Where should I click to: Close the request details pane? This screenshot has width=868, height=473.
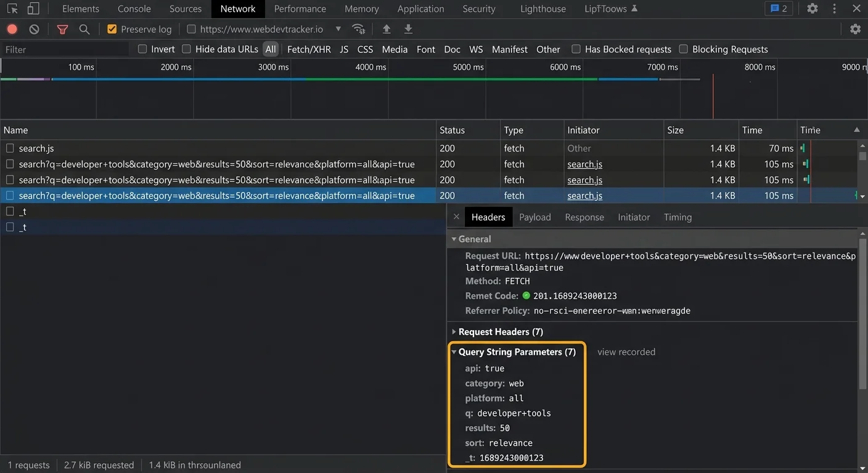click(456, 217)
